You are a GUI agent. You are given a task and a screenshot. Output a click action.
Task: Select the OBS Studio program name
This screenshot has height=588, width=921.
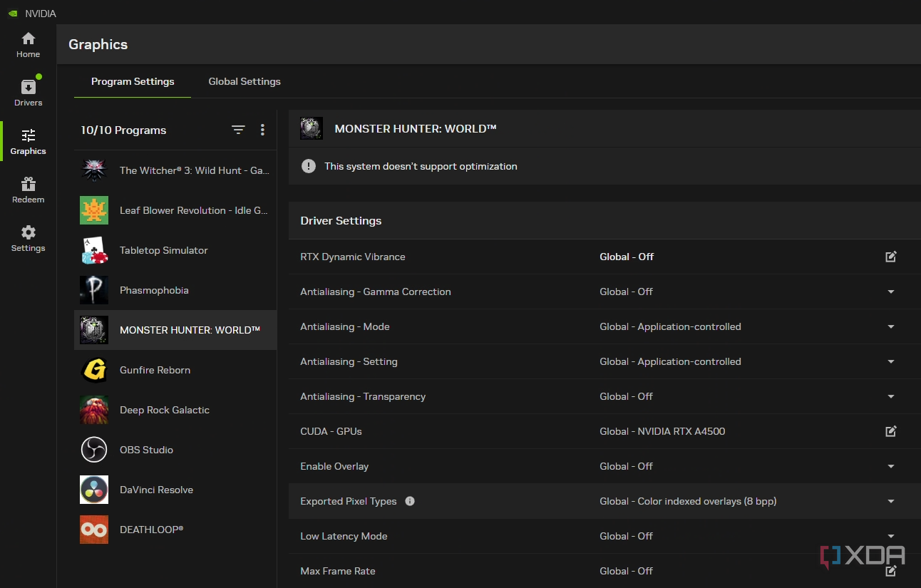[x=146, y=450]
